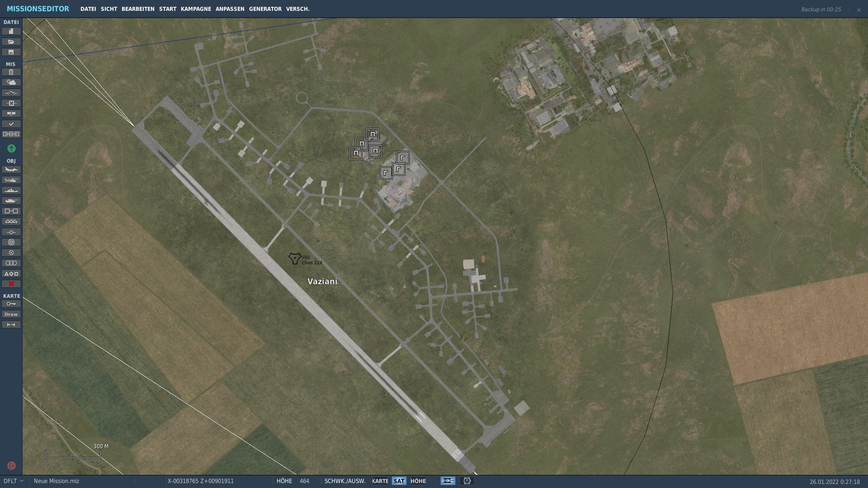This screenshot has width=868, height=488.
Task: Switch map mode to HÖHE
Action: coord(418,481)
